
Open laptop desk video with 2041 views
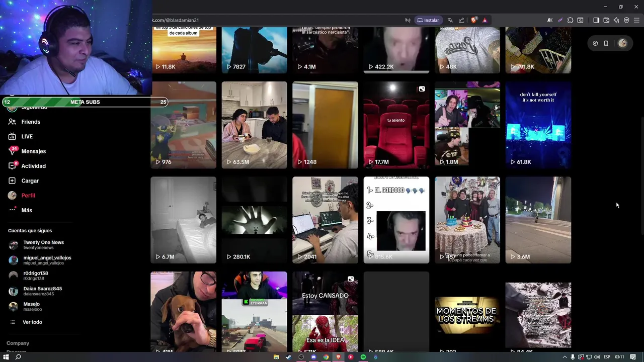[326, 220]
